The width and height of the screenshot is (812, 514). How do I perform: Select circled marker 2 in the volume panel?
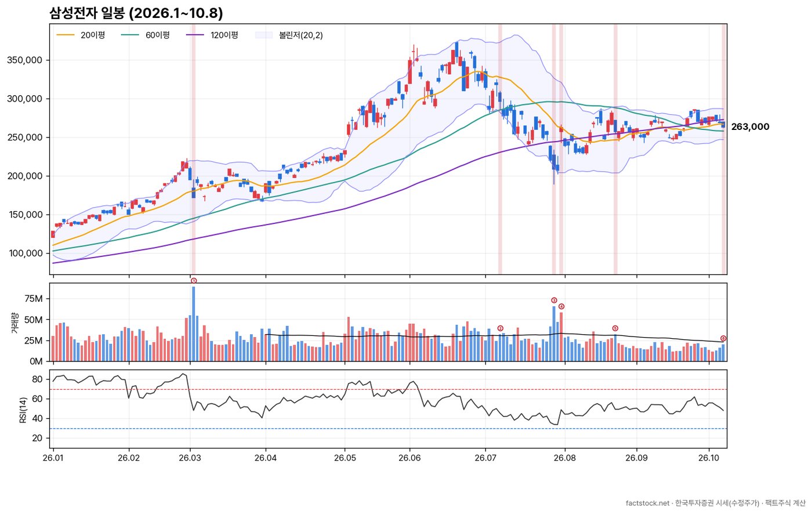click(x=500, y=328)
